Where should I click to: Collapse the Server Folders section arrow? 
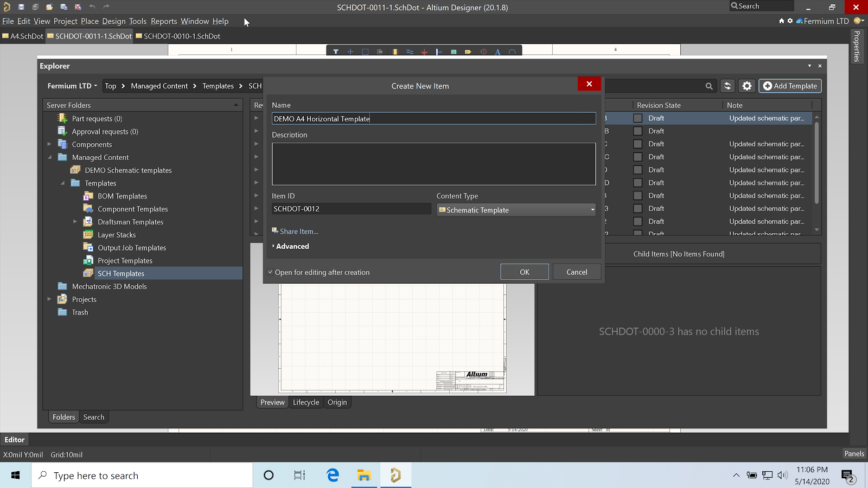236,105
